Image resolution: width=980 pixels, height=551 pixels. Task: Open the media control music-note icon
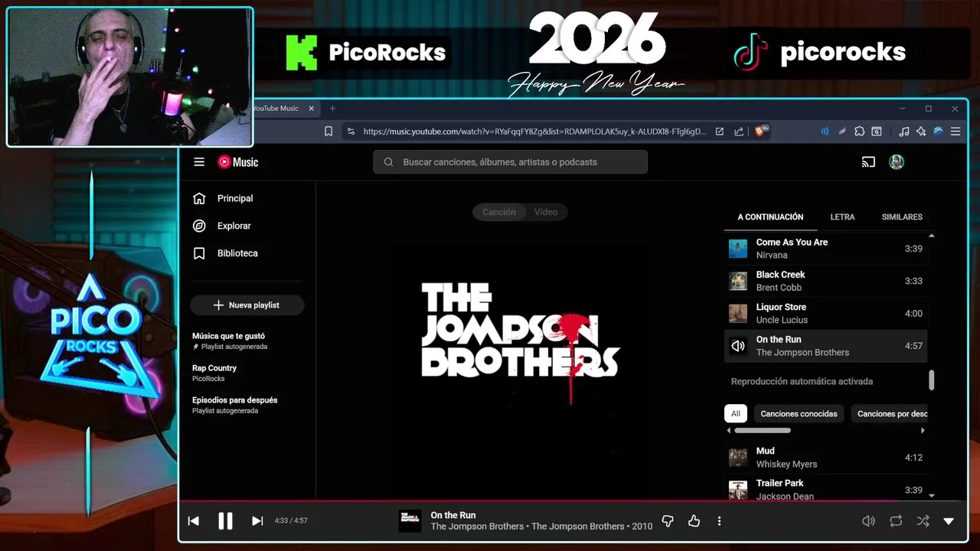point(904,132)
